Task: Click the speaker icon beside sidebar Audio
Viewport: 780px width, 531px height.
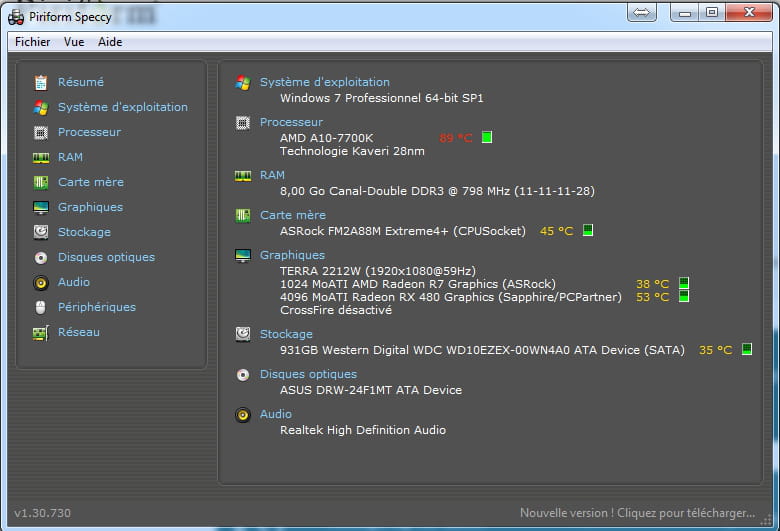Action: tap(41, 283)
